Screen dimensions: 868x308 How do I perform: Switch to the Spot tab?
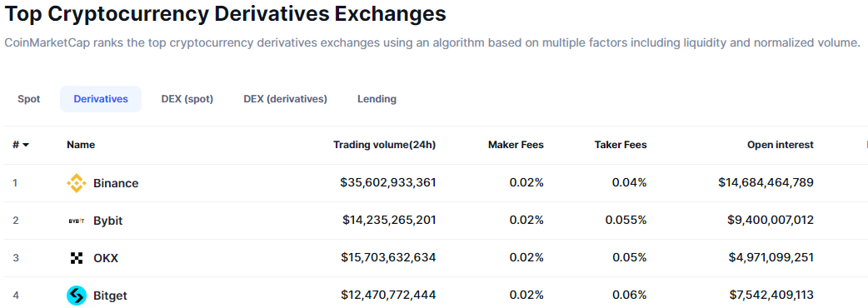pyautogui.click(x=29, y=99)
